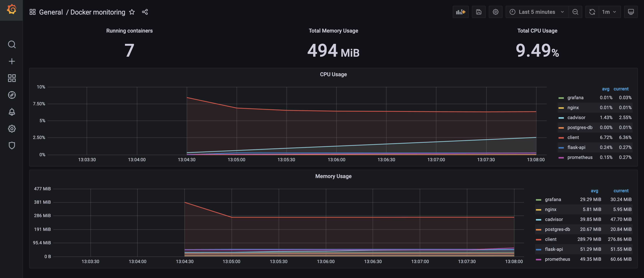Screen dimensions: 644x278
Task: Open the CPU Usage panel title menu
Action: tap(333, 74)
